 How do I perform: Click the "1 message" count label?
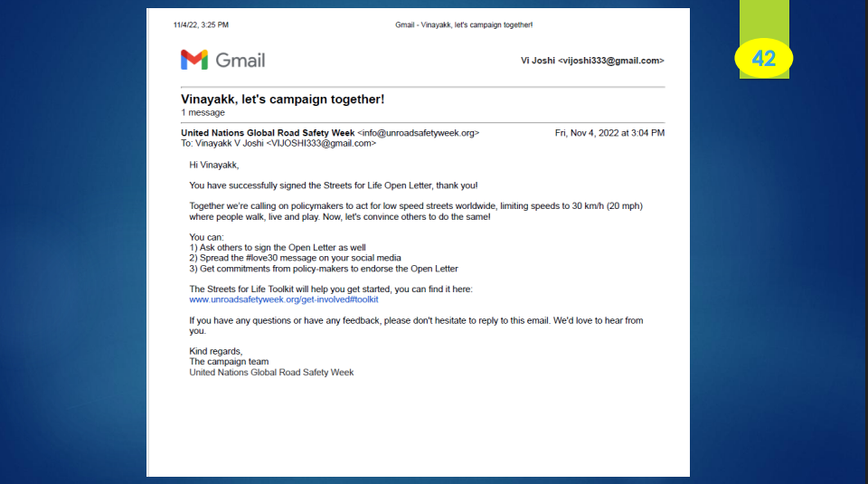click(x=203, y=112)
